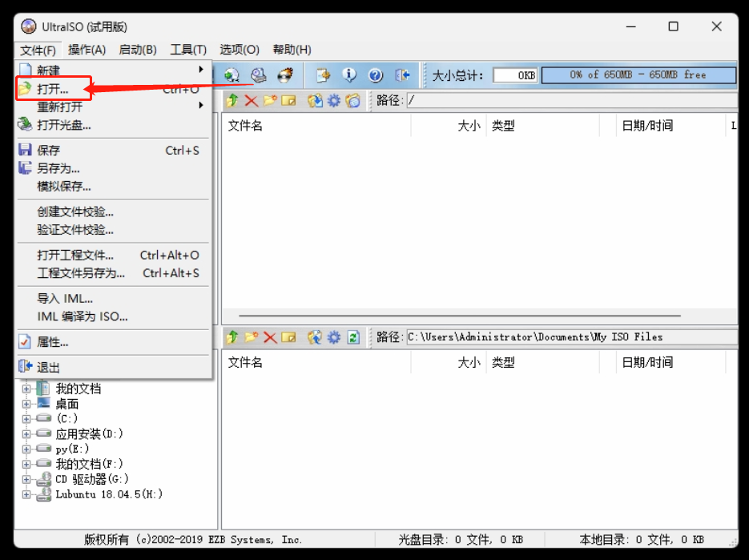Viewport: 749px width, 560px height.
Task: Choose 打开工程文件... menu entry
Action: coord(113,255)
